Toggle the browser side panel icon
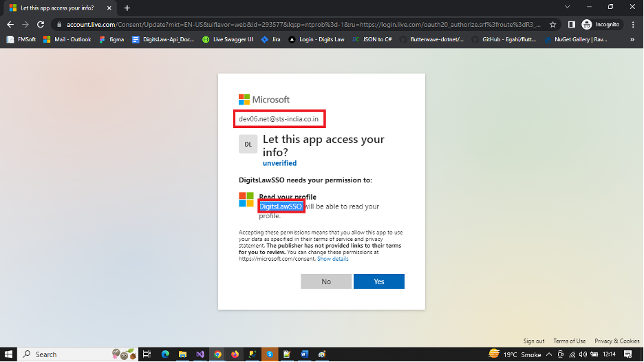 571,24
